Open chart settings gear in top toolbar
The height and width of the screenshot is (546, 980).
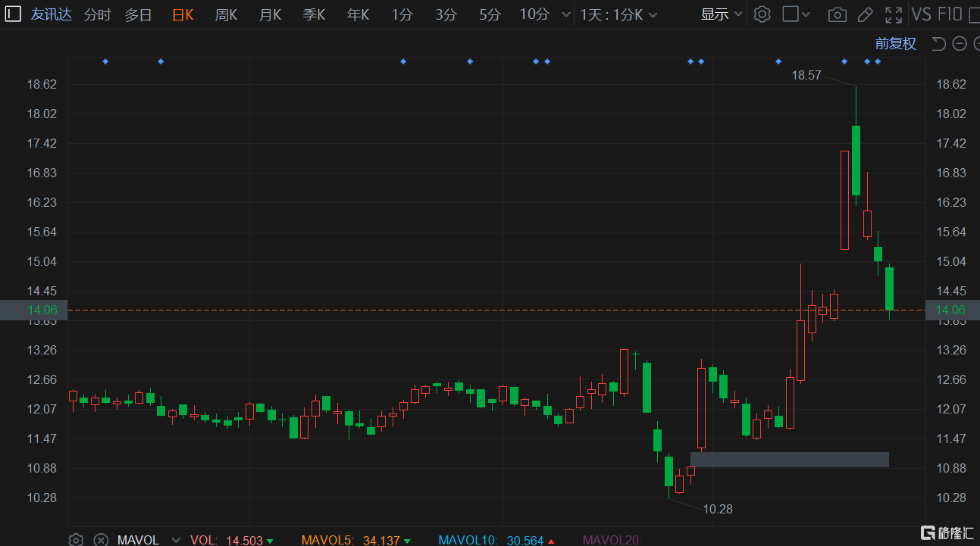tap(762, 14)
